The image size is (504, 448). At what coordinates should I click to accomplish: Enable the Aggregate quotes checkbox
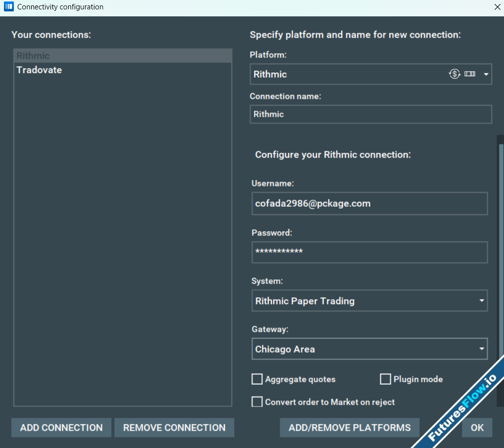257,379
